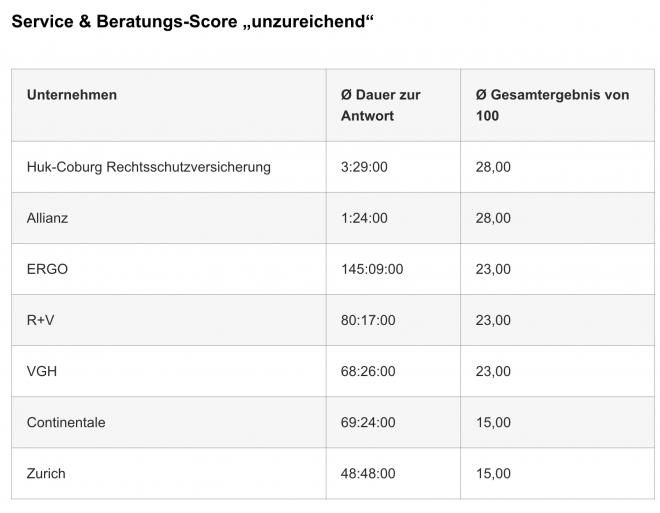
Task: Click ERGO's 23,00 score value
Action: click(493, 269)
